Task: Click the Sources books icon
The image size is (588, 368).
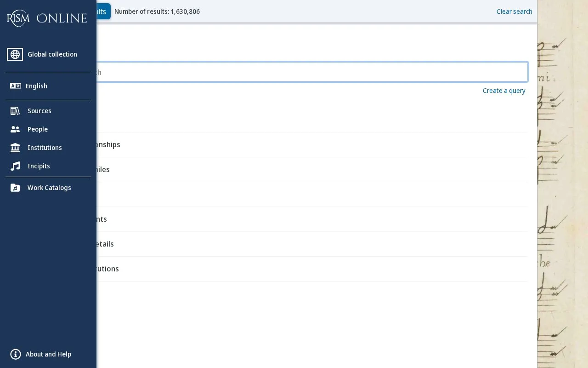Action: tap(15, 111)
